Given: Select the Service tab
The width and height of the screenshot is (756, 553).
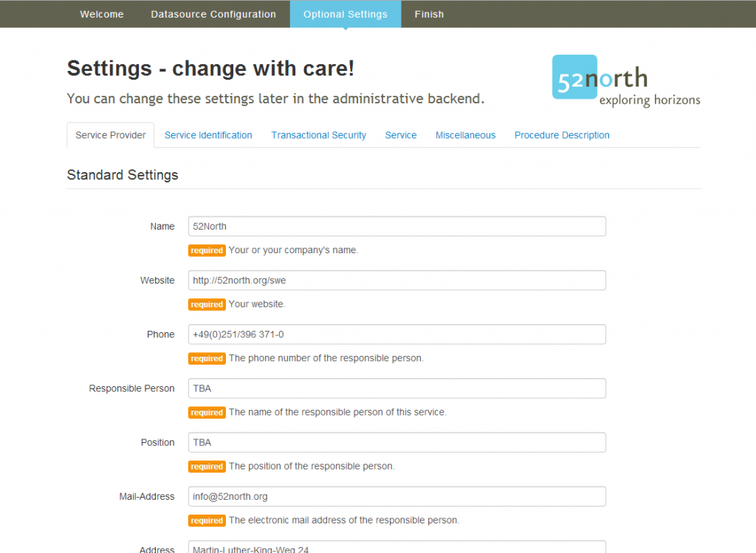Looking at the screenshot, I should [401, 135].
